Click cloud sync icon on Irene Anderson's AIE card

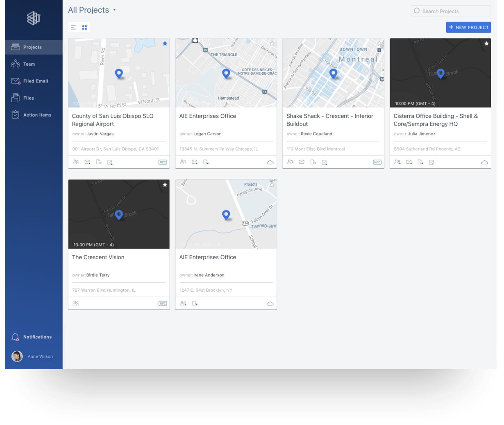[270, 303]
